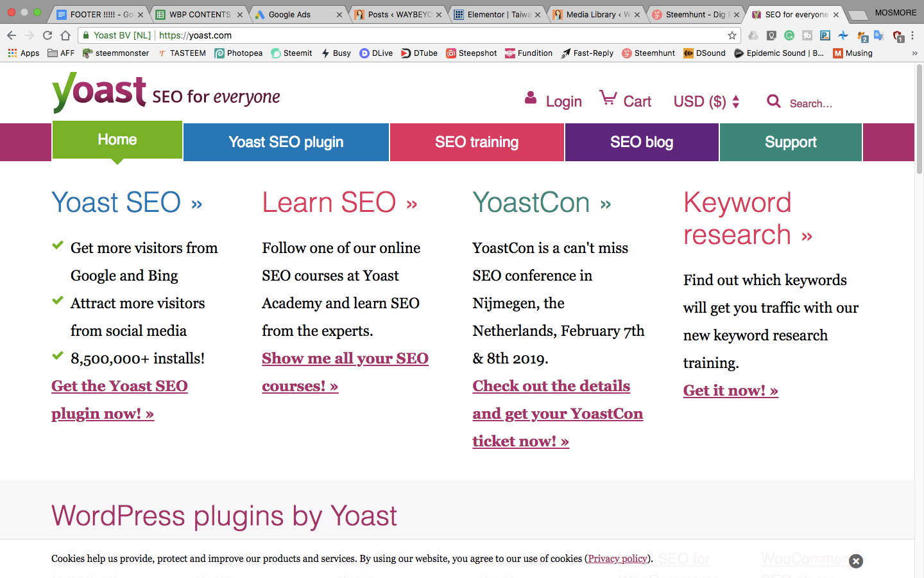
Task: Bookmark this page with the star icon
Action: 732,35
